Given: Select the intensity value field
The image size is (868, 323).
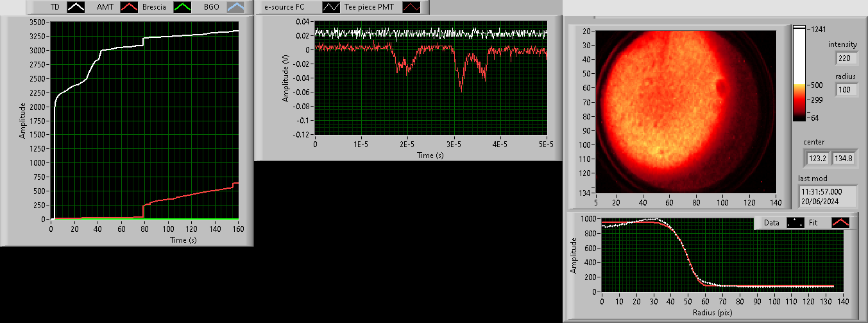Looking at the screenshot, I should [846, 58].
